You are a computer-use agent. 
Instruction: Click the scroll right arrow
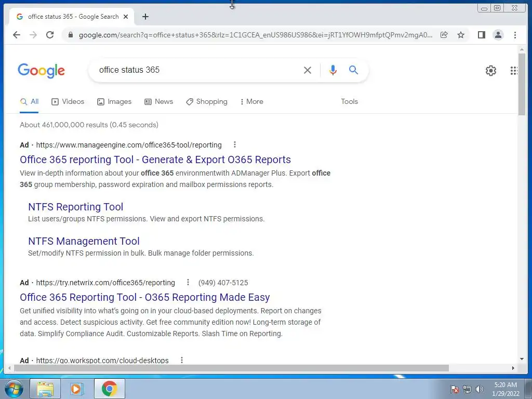(513, 368)
